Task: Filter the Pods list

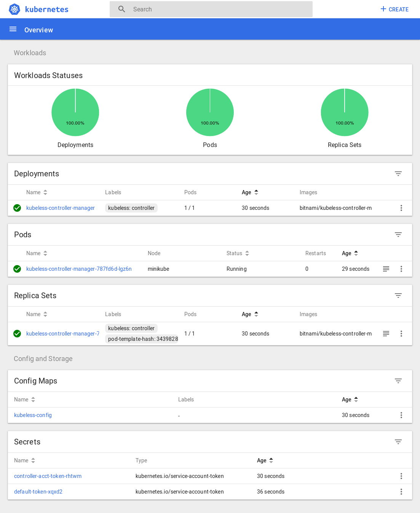Action: coord(398,235)
